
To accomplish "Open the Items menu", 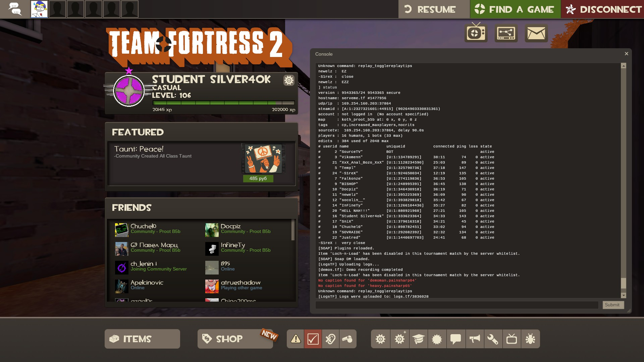I will (142, 339).
